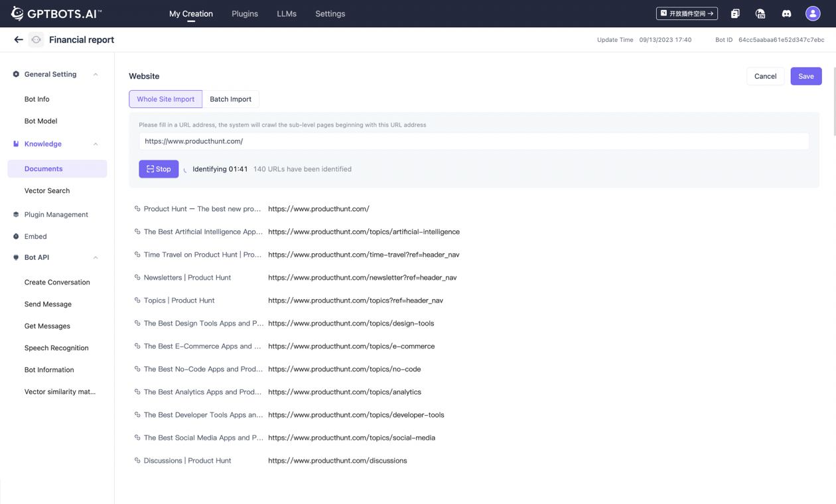Open the user profile avatar
Image resolution: width=836 pixels, height=504 pixels.
click(x=813, y=13)
